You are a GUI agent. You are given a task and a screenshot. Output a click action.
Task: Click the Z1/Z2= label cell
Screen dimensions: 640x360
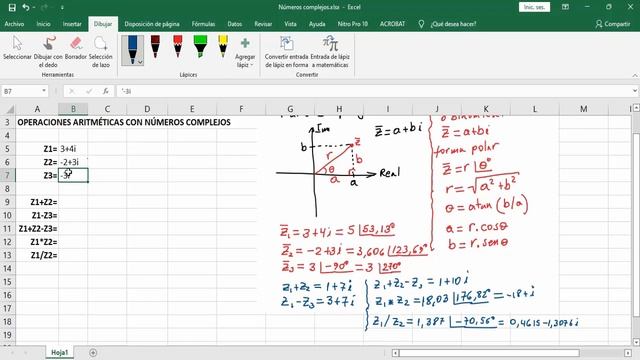pos(37,256)
